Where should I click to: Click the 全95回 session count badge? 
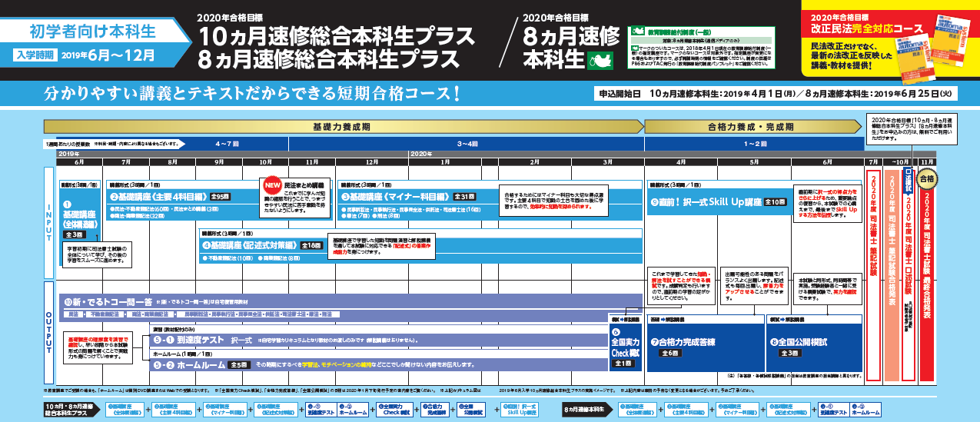pyautogui.click(x=221, y=196)
